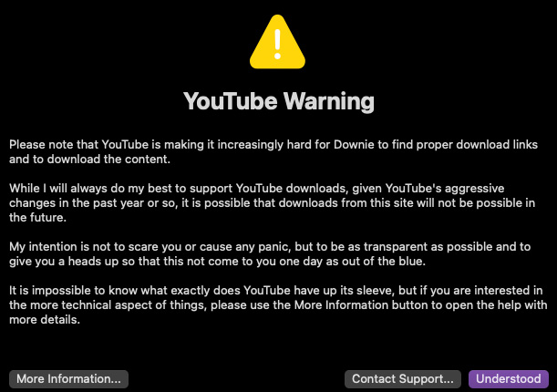Click the paragraph starting 'It is impossible to know'
The image size is (557, 392).
click(278, 304)
